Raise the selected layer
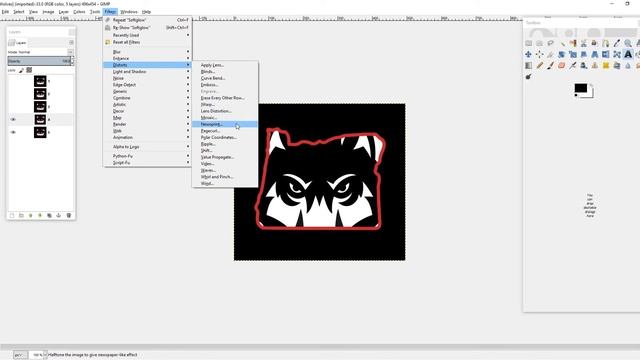This screenshot has height=360, width=640. point(31,215)
